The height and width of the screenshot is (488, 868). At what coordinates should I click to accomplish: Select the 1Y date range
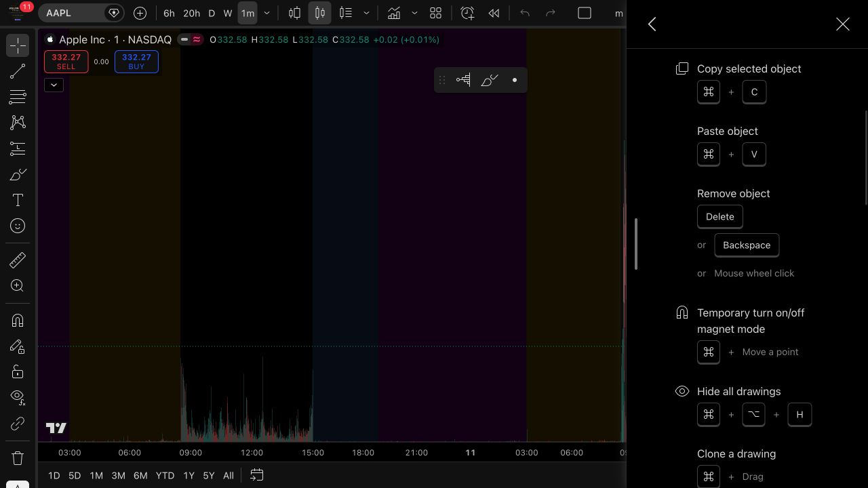tap(189, 476)
